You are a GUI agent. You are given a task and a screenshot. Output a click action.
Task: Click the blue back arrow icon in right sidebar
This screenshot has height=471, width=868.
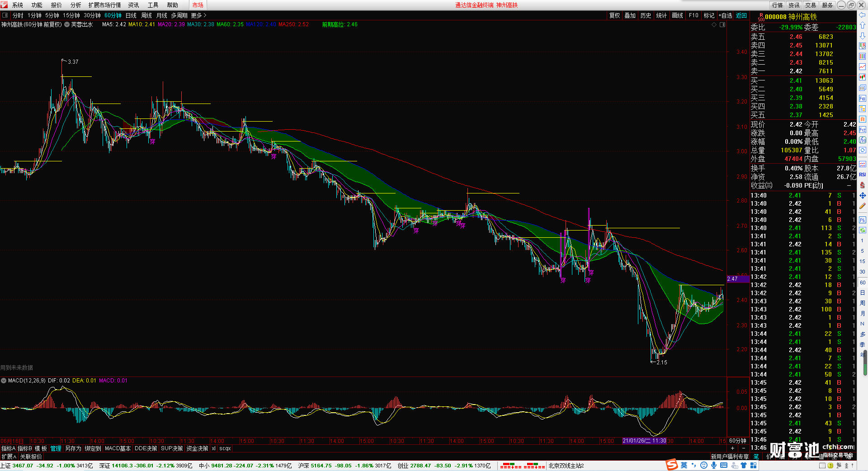point(862,15)
